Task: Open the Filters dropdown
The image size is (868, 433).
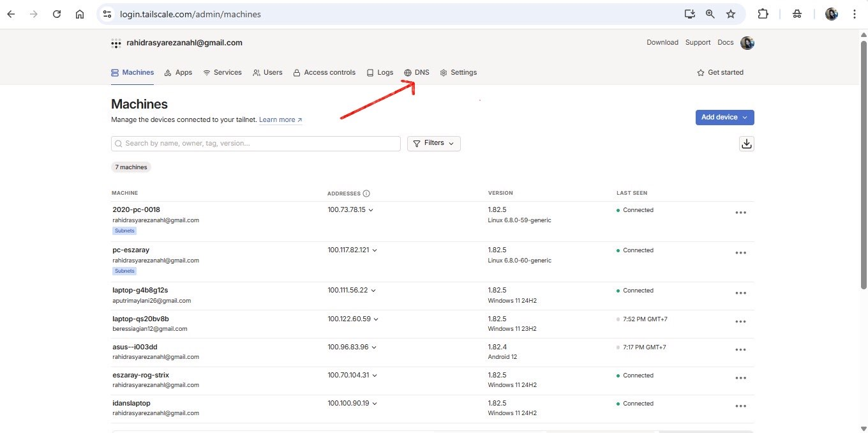Action: [434, 144]
